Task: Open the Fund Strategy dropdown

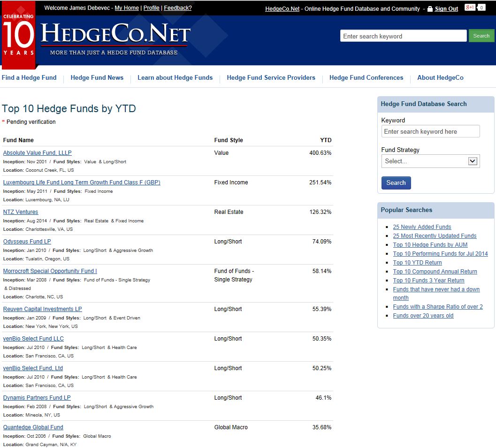Action: 430,161
